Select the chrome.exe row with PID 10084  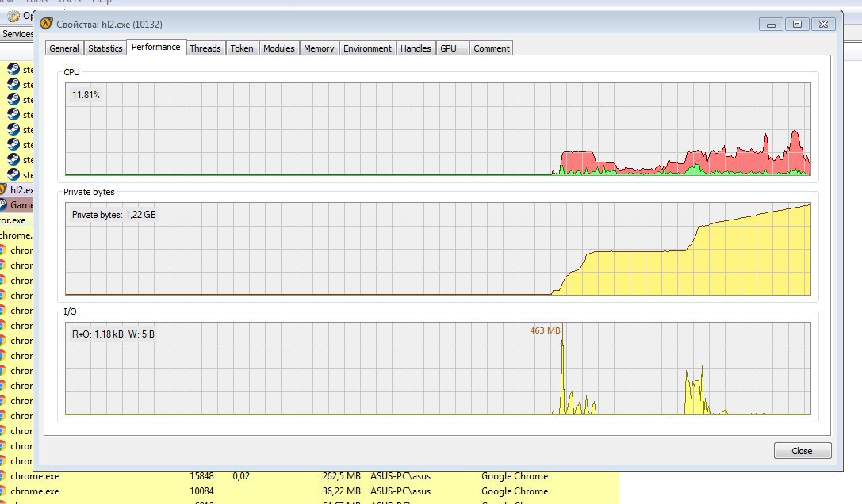click(309, 491)
